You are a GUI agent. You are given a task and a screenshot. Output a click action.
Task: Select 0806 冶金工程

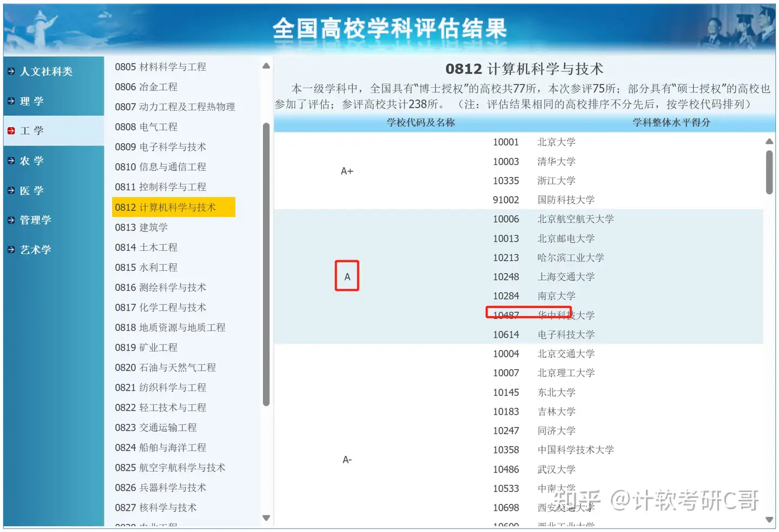(x=146, y=87)
